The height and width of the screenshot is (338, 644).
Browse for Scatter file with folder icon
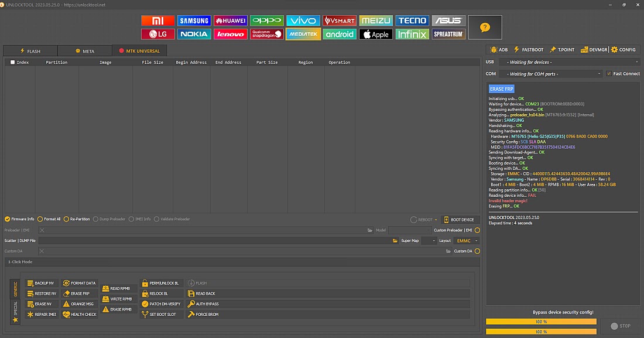point(395,241)
